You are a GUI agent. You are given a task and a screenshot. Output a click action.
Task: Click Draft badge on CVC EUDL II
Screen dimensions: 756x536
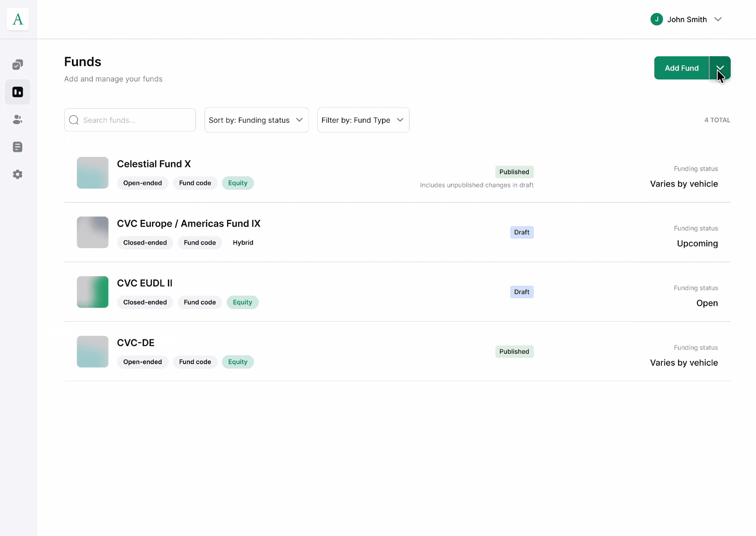(x=522, y=292)
